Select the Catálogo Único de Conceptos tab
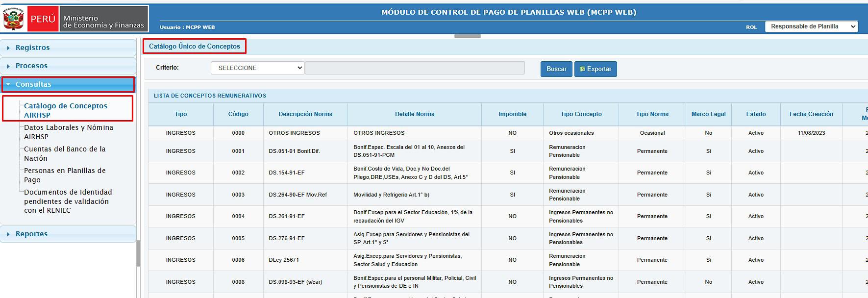The width and height of the screenshot is (868, 298). tap(195, 46)
